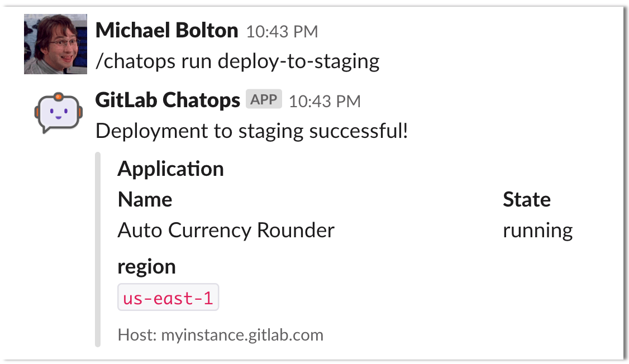The image size is (629, 364).
Task: Click the running state value
Action: click(x=537, y=229)
